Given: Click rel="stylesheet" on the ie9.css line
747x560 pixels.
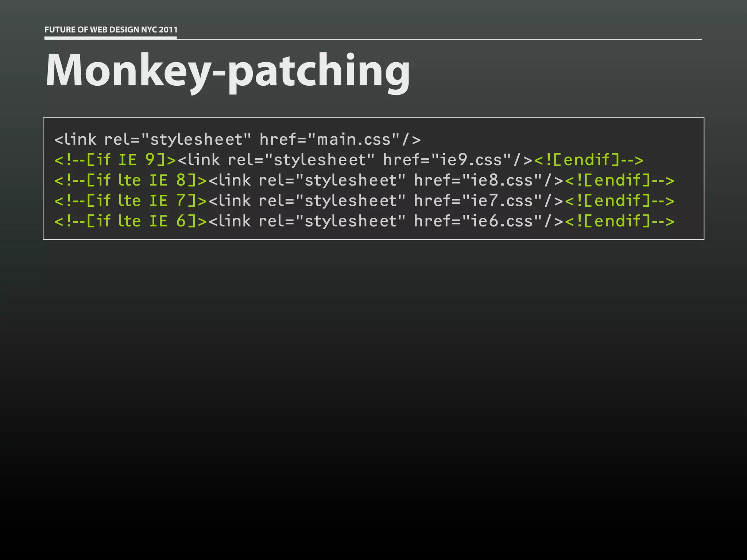Looking at the screenshot, I should click(301, 160).
